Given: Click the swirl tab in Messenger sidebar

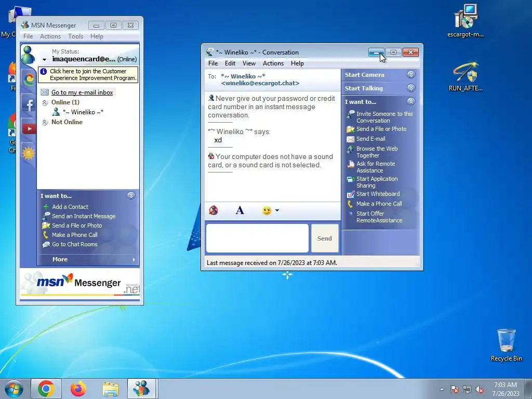Looking at the screenshot, I should tap(29, 79).
